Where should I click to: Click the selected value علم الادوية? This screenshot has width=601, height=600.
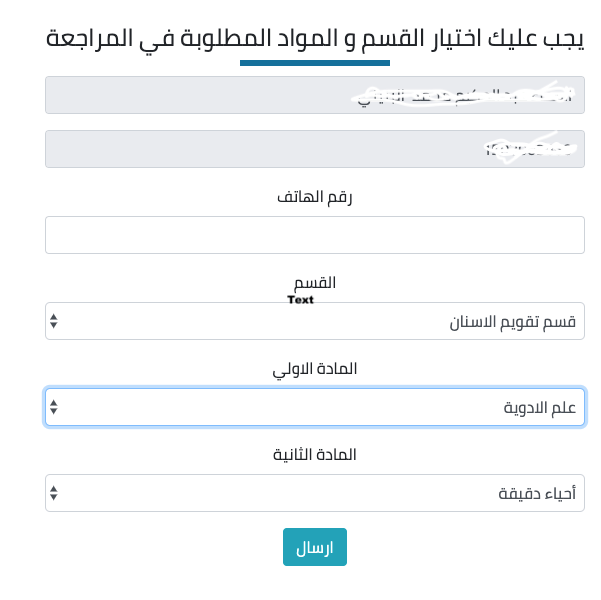point(539,408)
